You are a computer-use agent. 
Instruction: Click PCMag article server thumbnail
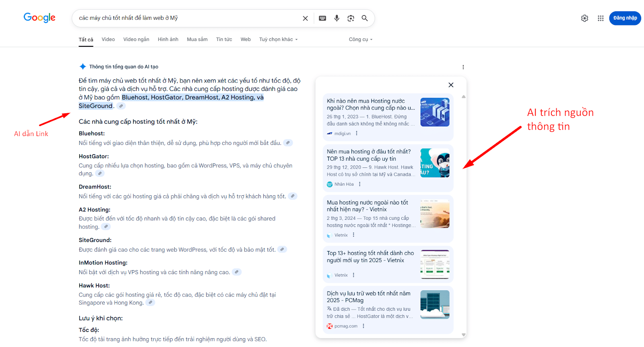[435, 304]
